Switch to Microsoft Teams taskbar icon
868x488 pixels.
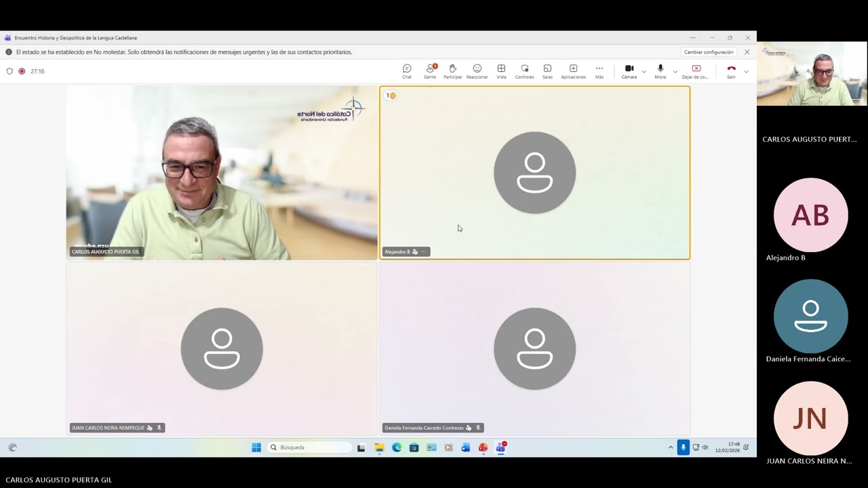point(501,447)
